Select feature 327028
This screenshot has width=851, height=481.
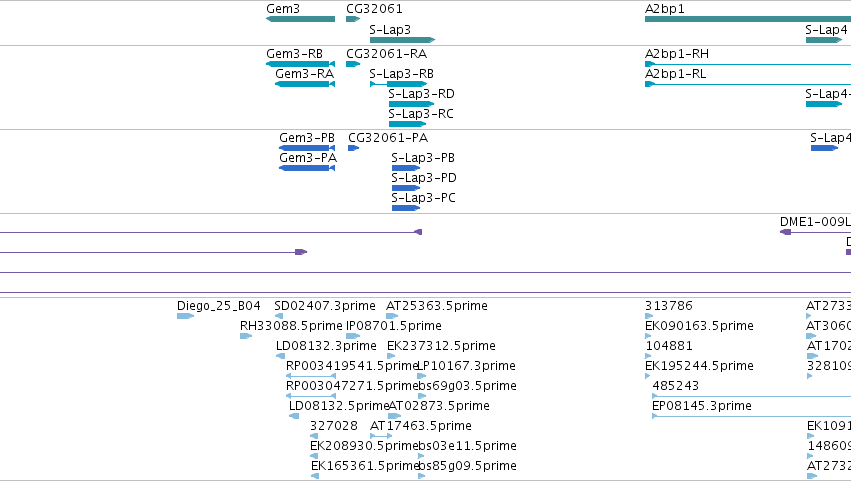click(334, 426)
